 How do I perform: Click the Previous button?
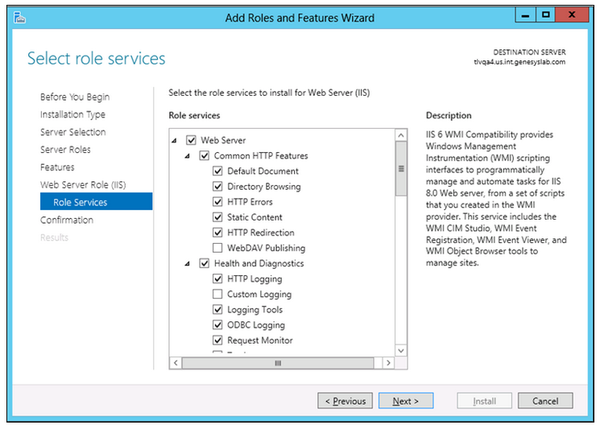tap(345, 401)
